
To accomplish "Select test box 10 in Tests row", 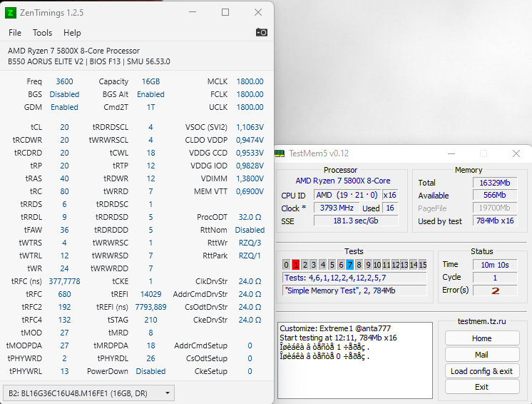I will tap(377, 265).
